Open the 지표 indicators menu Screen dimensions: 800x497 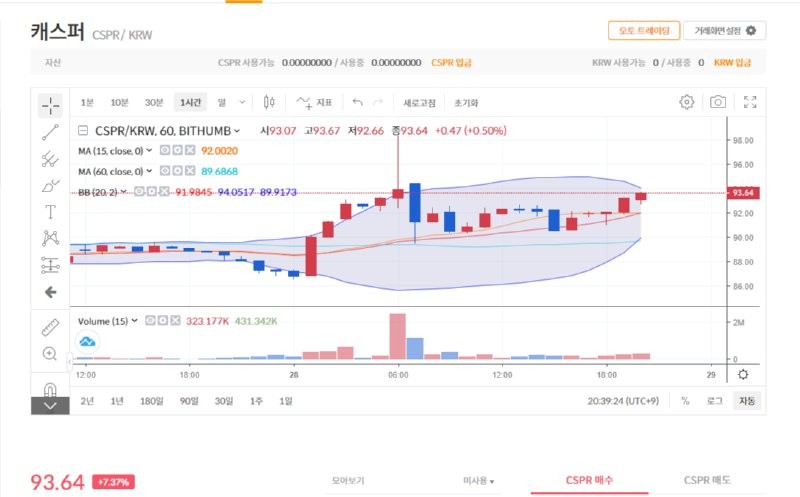point(314,103)
